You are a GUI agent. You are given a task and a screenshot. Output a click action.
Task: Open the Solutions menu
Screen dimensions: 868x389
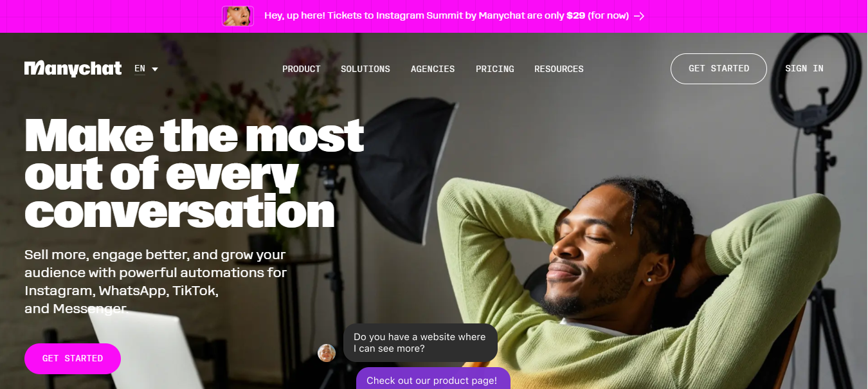tap(365, 69)
